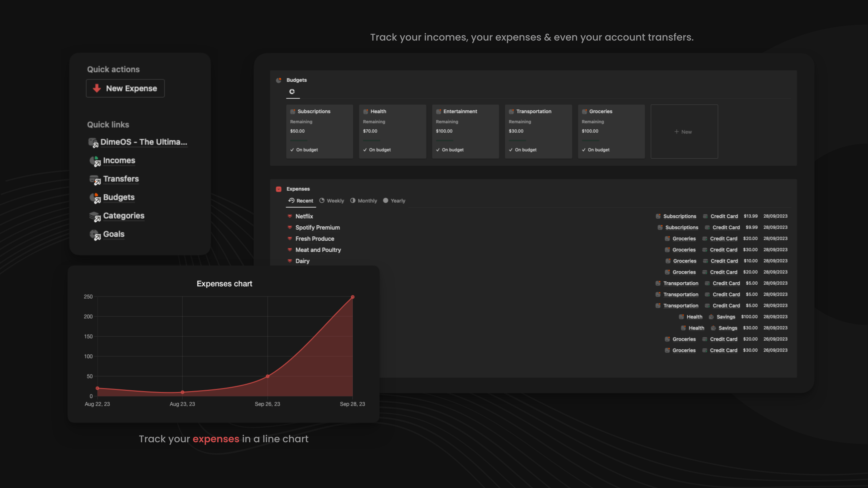Click the Budgets section header icon

[x=279, y=80]
